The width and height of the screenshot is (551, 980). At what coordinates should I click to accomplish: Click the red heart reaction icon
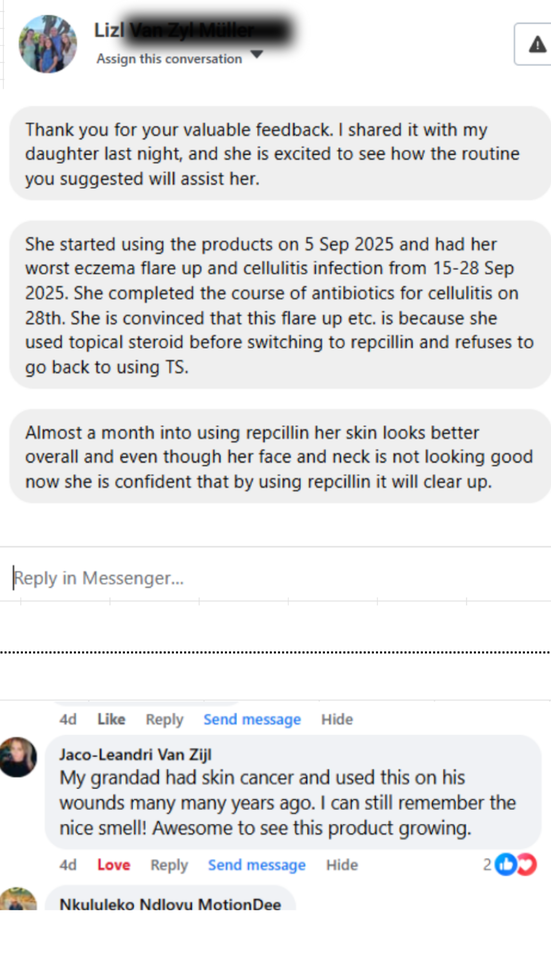[x=527, y=865]
